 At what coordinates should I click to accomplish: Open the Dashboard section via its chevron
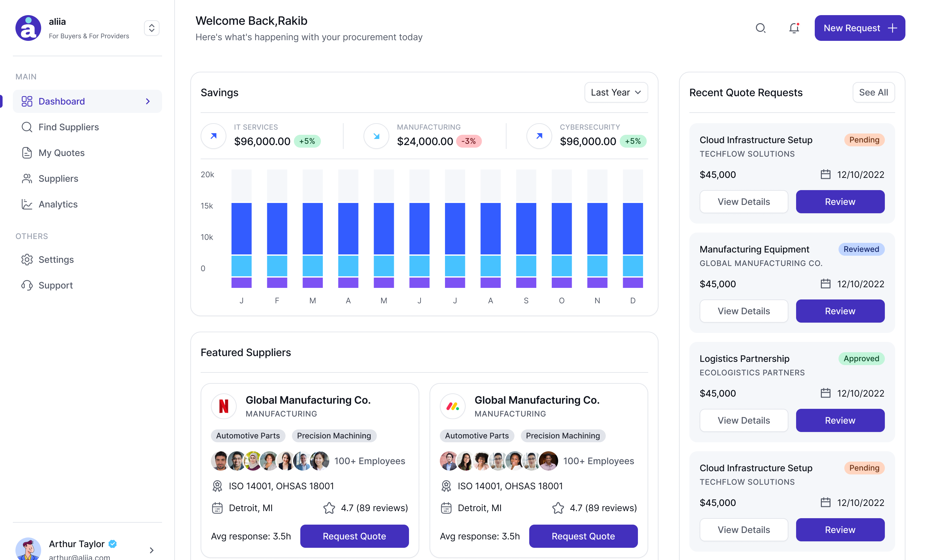pos(147,101)
